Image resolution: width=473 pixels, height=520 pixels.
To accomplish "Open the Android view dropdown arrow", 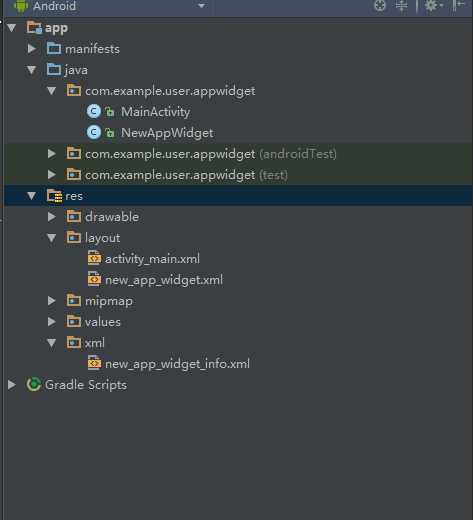I will click(x=201, y=6).
